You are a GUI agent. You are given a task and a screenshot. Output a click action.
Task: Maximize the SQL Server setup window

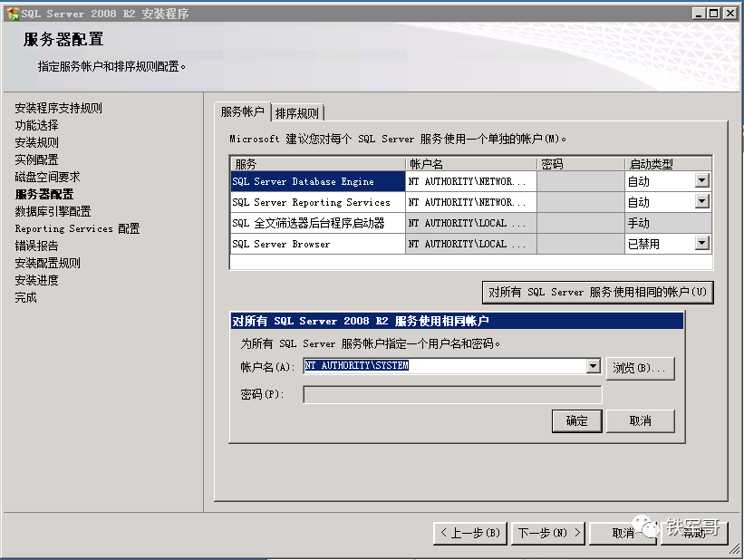tap(713, 14)
